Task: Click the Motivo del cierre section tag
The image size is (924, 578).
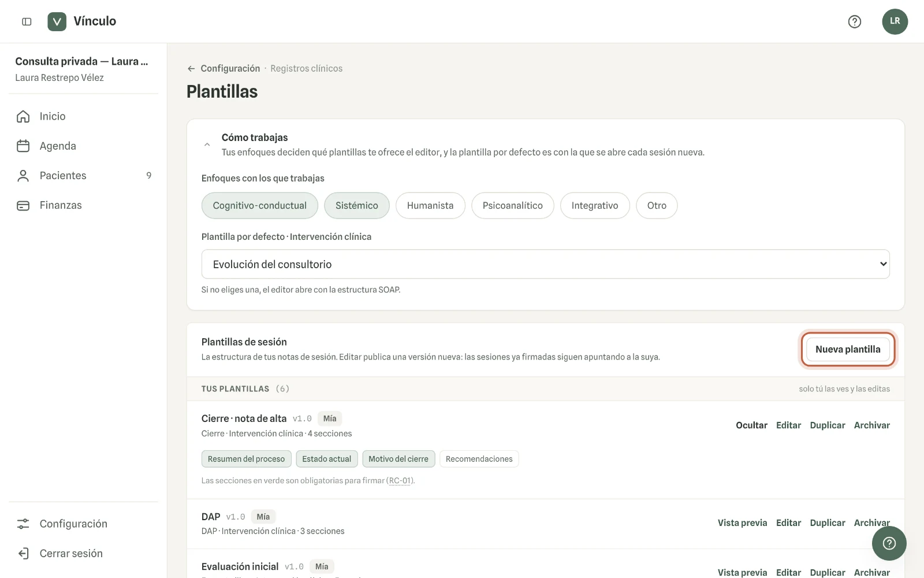Action: pyautogui.click(x=398, y=459)
